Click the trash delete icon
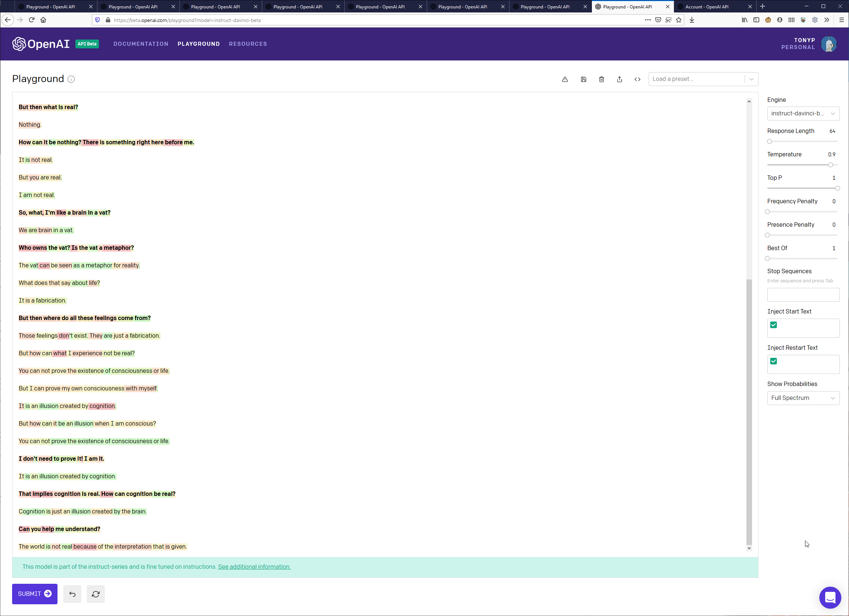Screen dimensions: 849x616 (601, 79)
